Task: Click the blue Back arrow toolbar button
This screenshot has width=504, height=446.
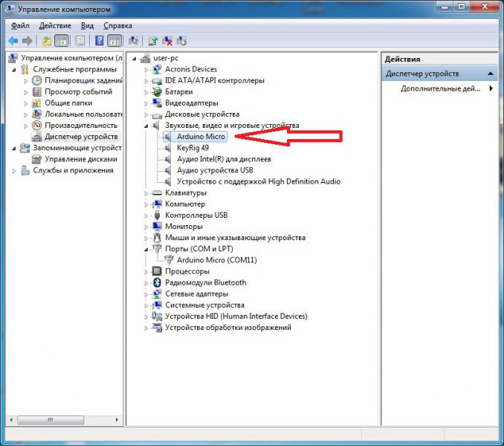Action: [13, 41]
